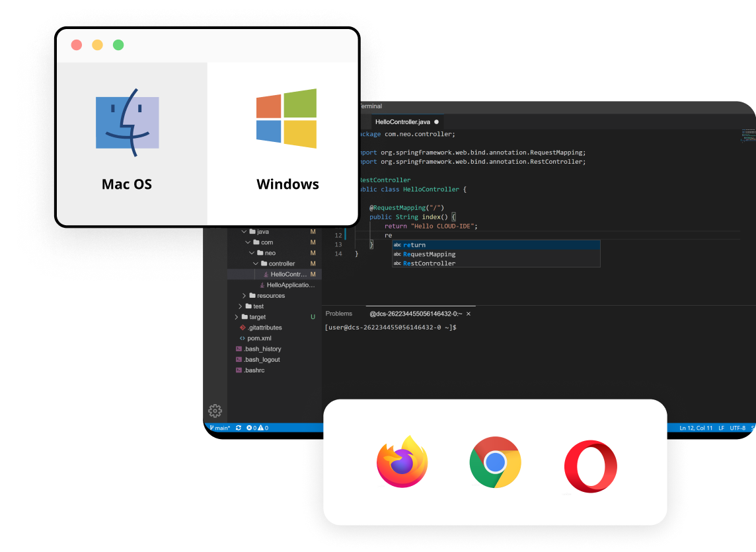Click the terminal prompt line
This screenshot has height=552, width=756.
(x=391, y=327)
